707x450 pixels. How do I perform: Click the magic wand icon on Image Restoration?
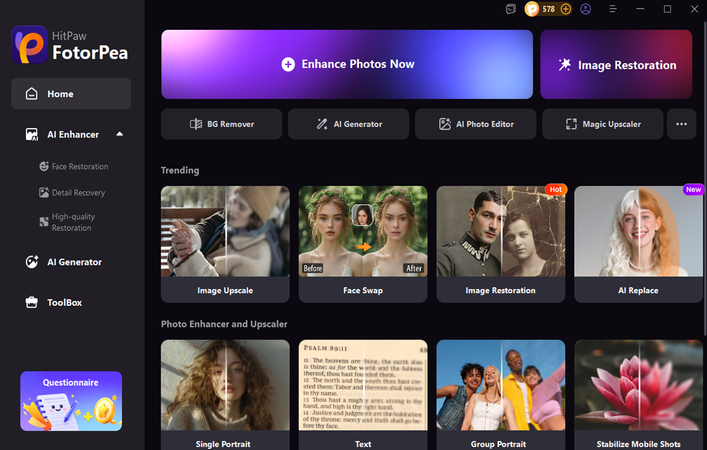click(x=564, y=64)
